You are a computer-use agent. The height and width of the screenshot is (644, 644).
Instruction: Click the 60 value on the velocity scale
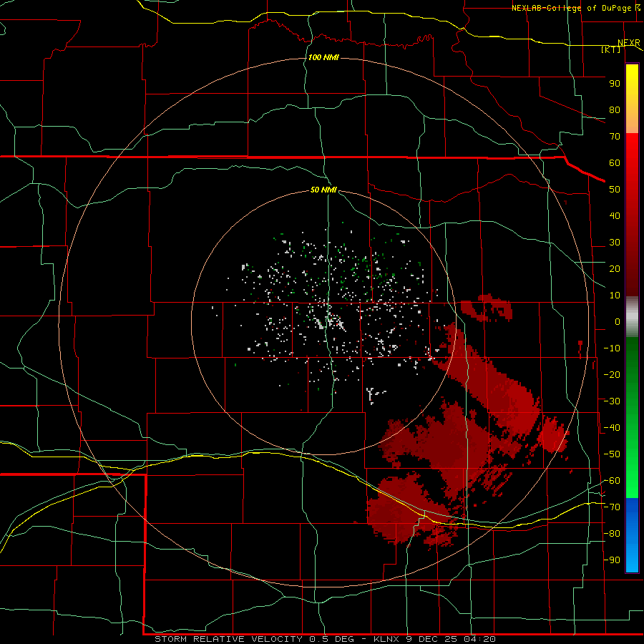point(615,162)
